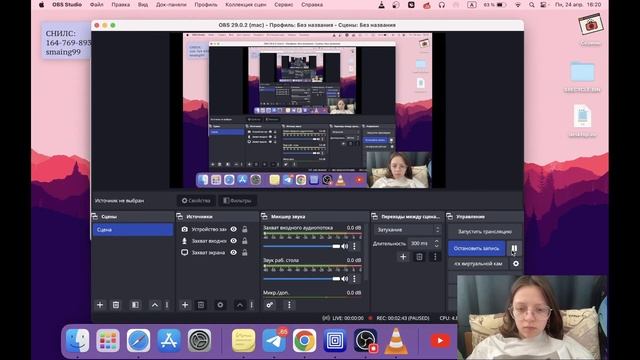
Task: Open the Sources panel three-dots menu
Action: point(252,305)
